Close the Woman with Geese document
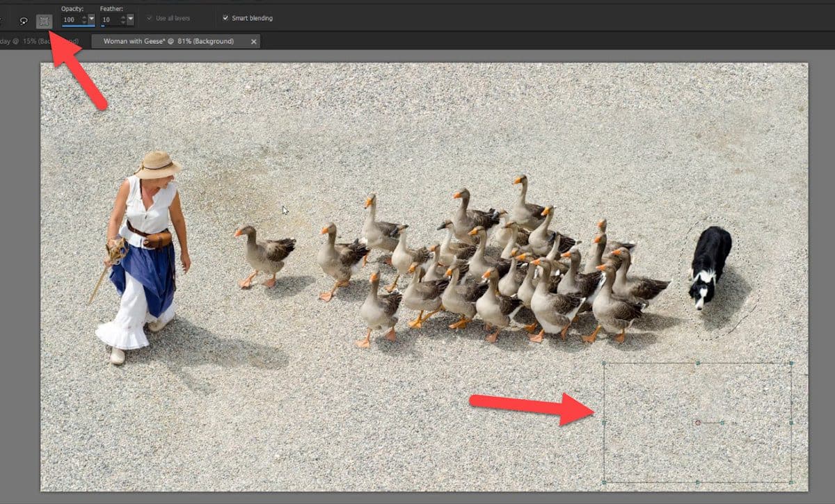The image size is (835, 504). 253,42
